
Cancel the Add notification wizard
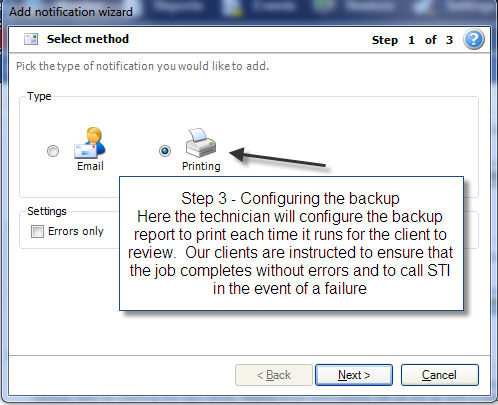pos(439,375)
